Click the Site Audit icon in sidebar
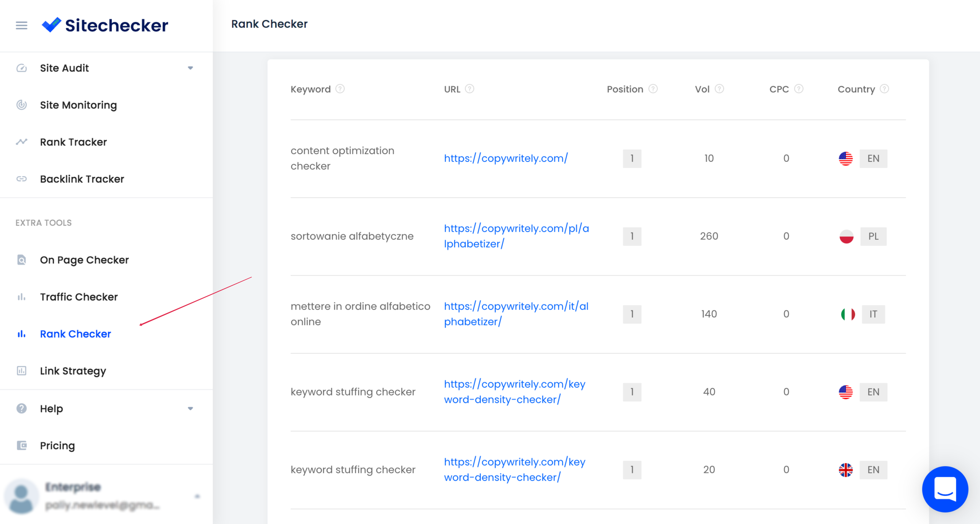Screen dimensions: 980x524 21,67
